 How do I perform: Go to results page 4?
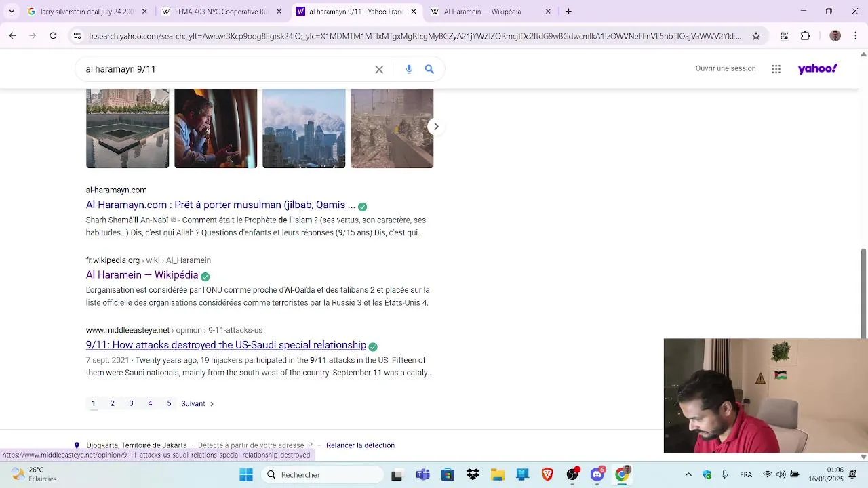151,404
